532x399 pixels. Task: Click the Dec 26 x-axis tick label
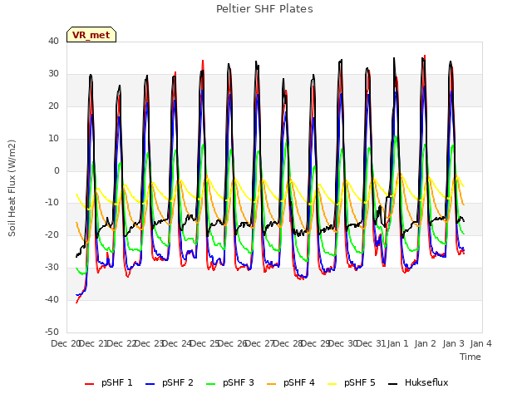point(233,343)
